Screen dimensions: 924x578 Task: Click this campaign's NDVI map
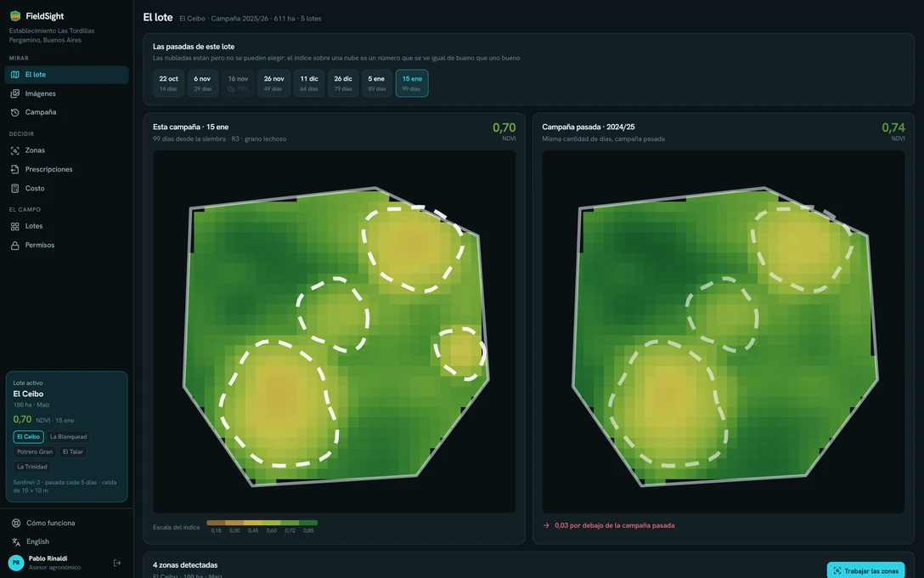pyautogui.click(x=334, y=331)
